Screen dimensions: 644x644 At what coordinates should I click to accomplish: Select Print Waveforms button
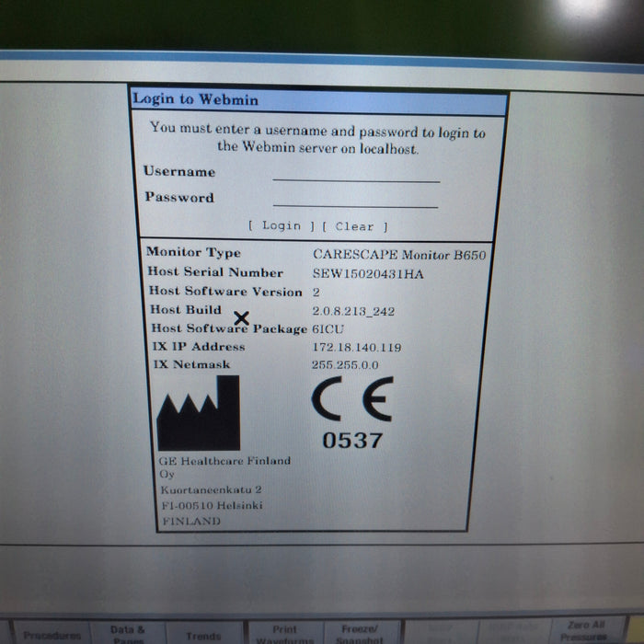pos(285,633)
